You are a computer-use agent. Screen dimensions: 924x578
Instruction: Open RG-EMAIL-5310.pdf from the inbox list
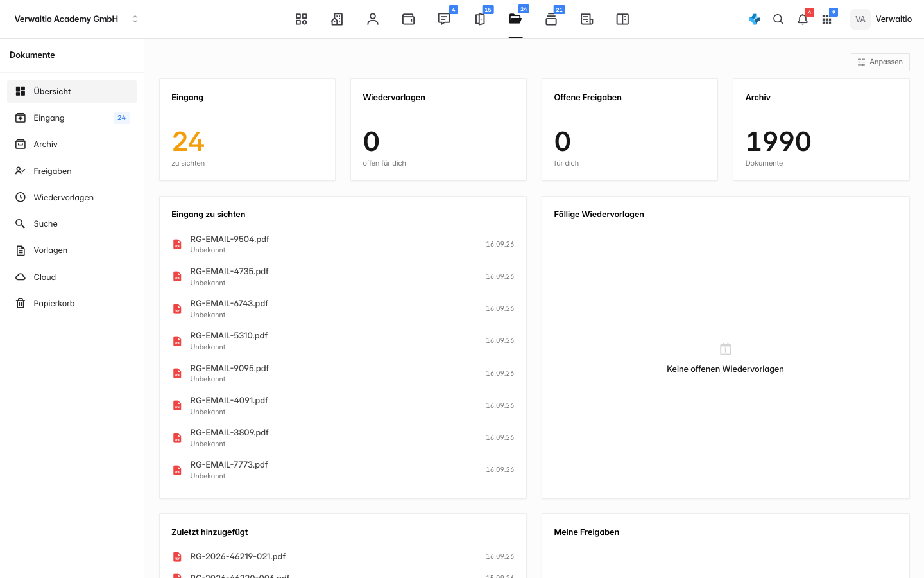(x=343, y=341)
